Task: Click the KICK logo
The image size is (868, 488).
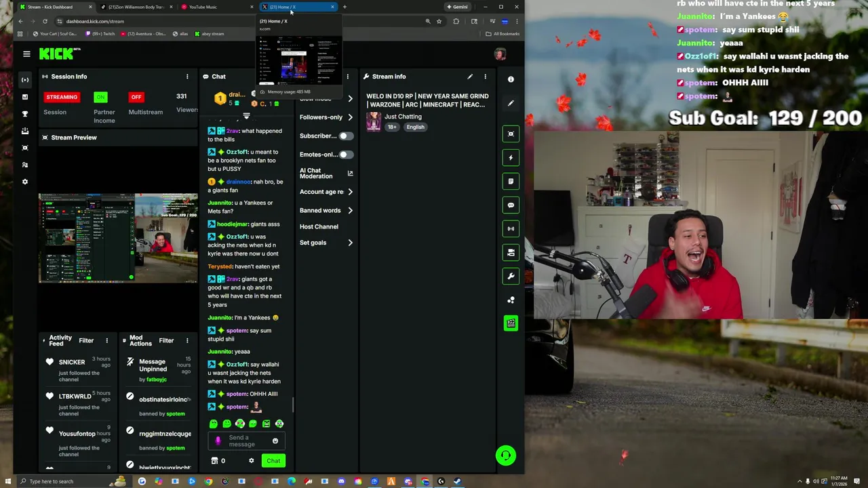Action: click(x=57, y=54)
